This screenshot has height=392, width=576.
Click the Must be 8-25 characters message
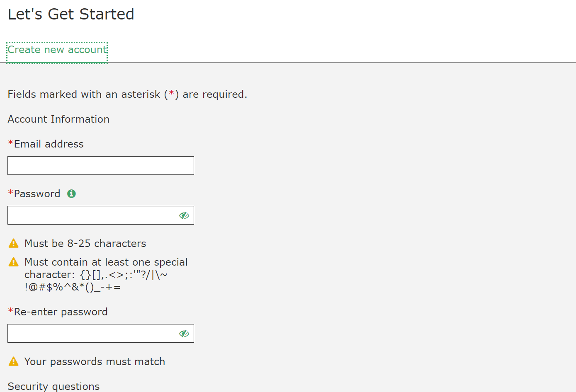point(85,244)
